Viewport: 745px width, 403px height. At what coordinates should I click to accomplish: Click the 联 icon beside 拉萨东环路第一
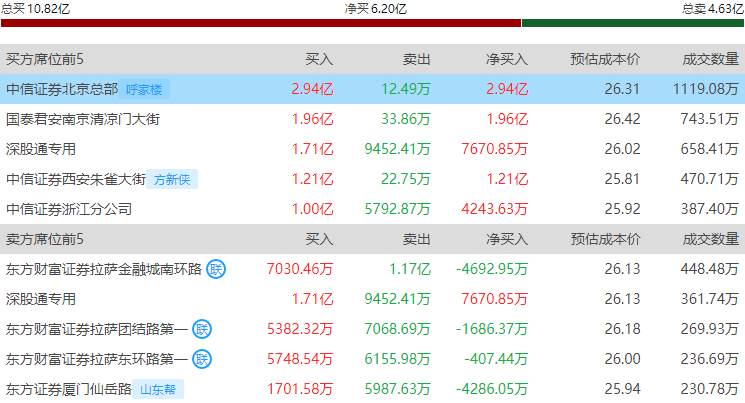(x=202, y=359)
